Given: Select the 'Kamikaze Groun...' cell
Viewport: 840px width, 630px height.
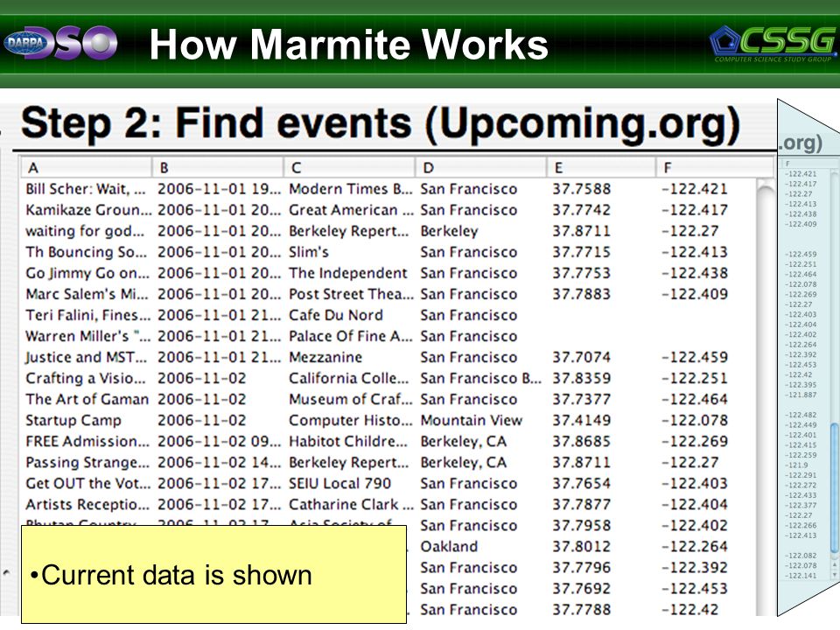Looking at the screenshot, I should [88, 210].
